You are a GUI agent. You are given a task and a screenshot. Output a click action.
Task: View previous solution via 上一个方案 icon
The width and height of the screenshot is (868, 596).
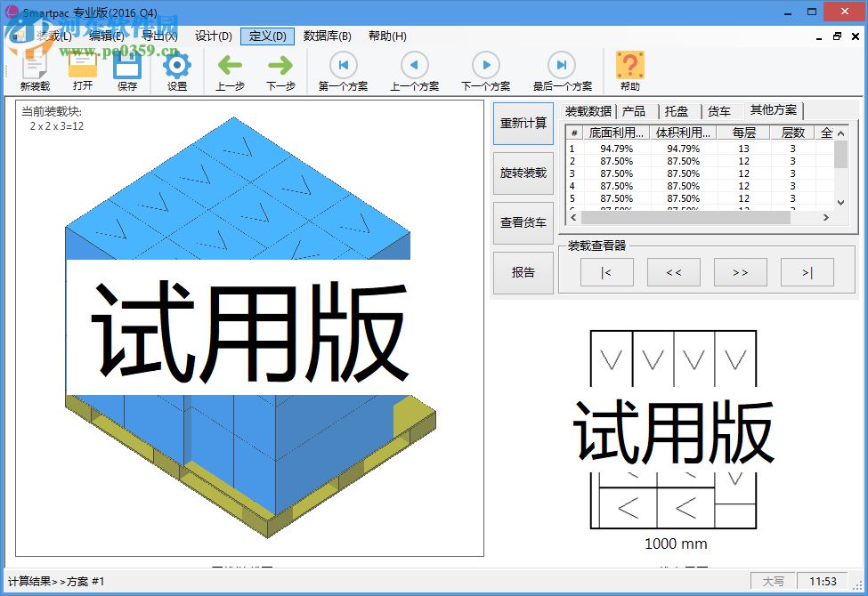(414, 65)
